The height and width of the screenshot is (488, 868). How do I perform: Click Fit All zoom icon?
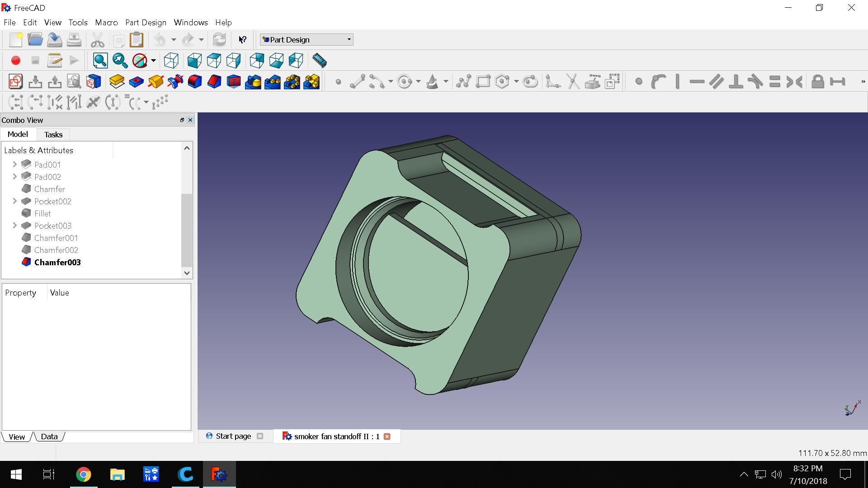point(100,61)
